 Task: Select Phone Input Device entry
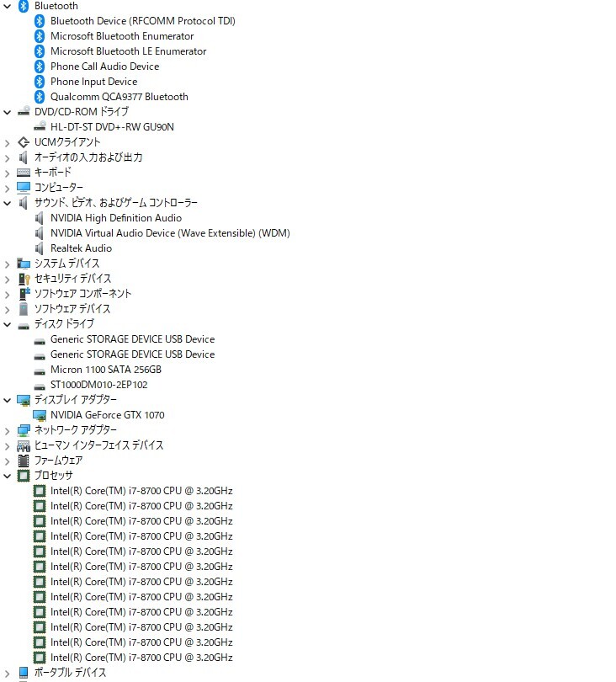[x=94, y=82]
